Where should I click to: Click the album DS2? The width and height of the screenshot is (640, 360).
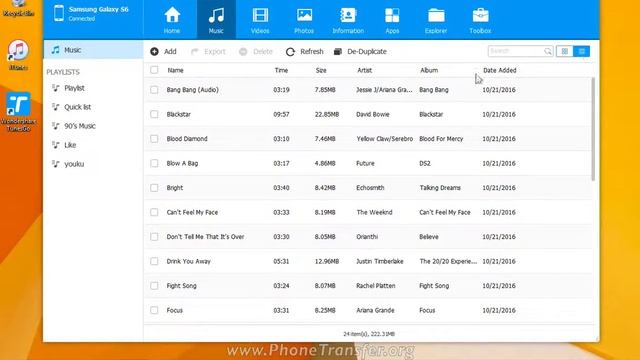425,163
